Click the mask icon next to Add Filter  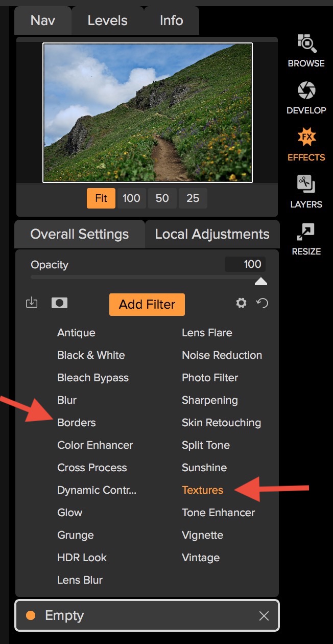point(60,303)
